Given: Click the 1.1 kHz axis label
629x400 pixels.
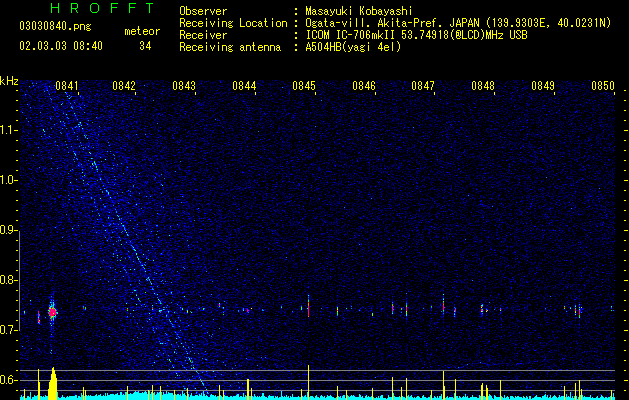Looking at the screenshot, I should click(x=8, y=130).
